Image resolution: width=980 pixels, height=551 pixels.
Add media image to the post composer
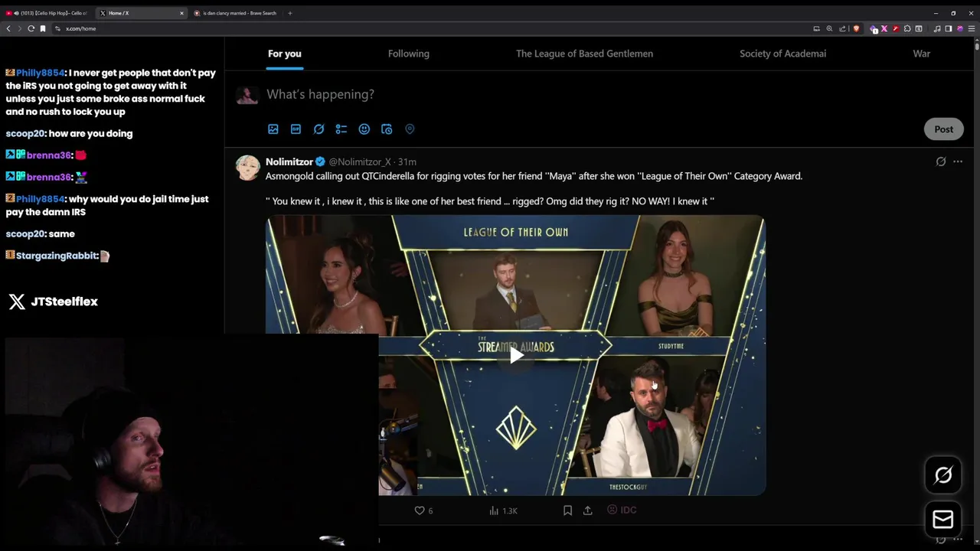[273, 129]
